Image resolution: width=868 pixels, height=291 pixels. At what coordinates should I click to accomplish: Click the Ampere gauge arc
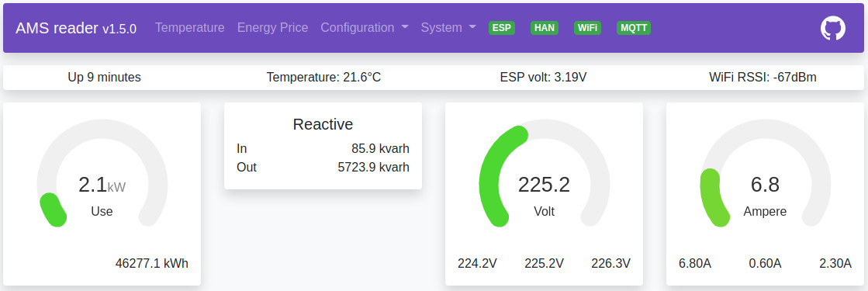pos(765,173)
